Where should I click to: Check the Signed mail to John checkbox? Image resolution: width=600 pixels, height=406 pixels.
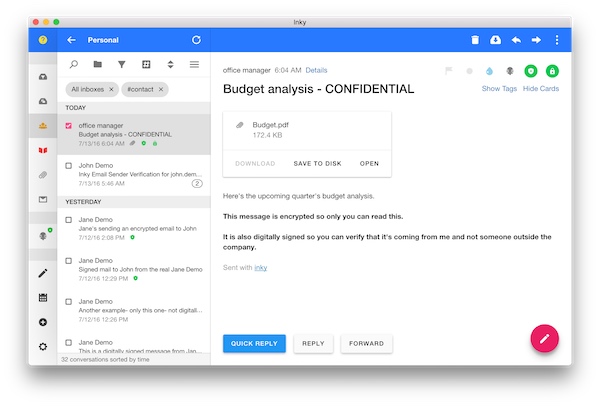click(x=68, y=261)
